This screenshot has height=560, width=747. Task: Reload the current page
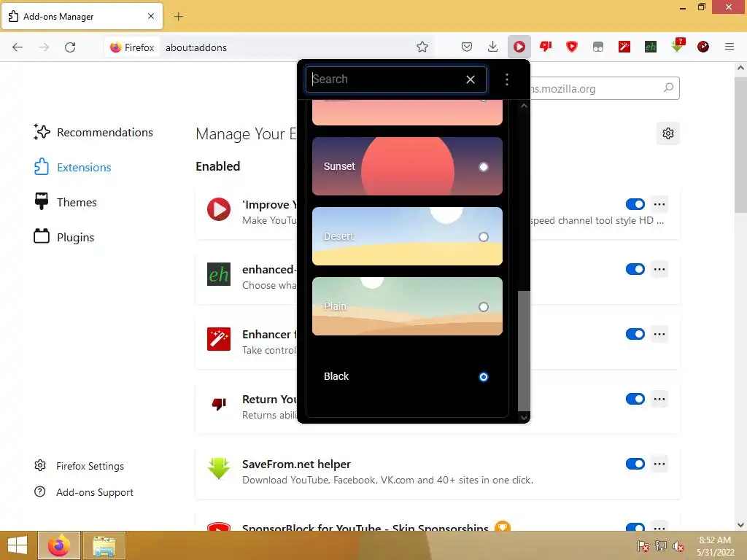[70, 47]
